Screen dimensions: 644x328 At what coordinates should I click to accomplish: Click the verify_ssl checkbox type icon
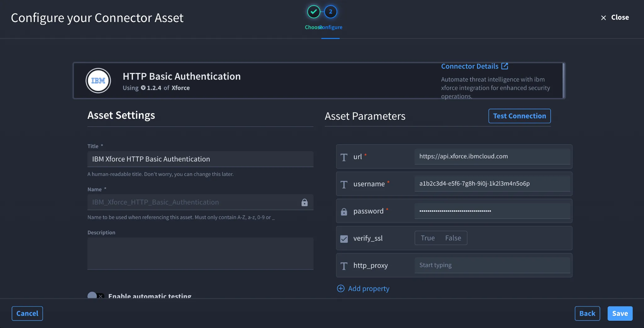point(344,239)
